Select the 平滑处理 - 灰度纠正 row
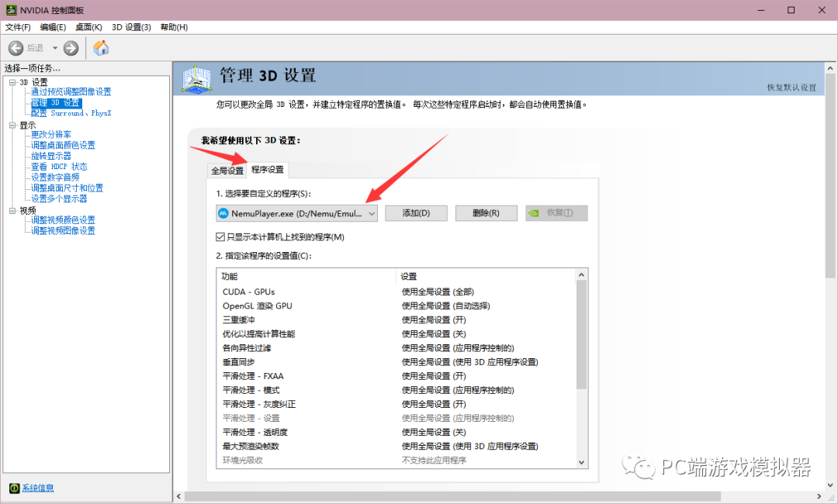 point(396,404)
